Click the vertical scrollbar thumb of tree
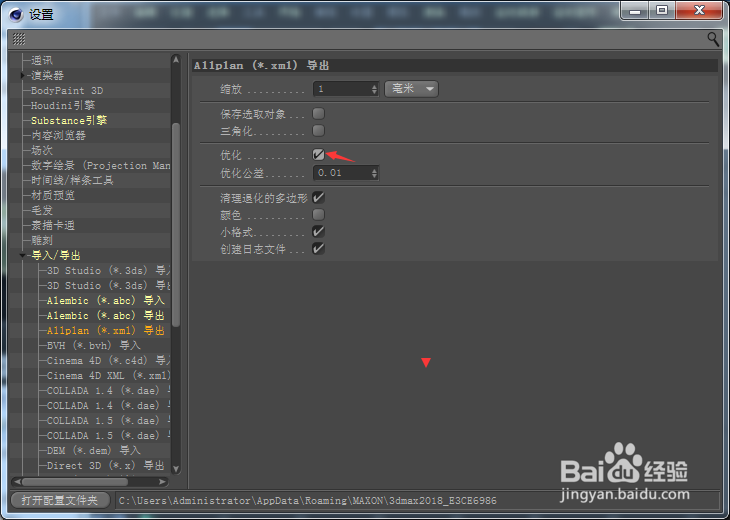This screenshot has width=730, height=520. pos(176,224)
